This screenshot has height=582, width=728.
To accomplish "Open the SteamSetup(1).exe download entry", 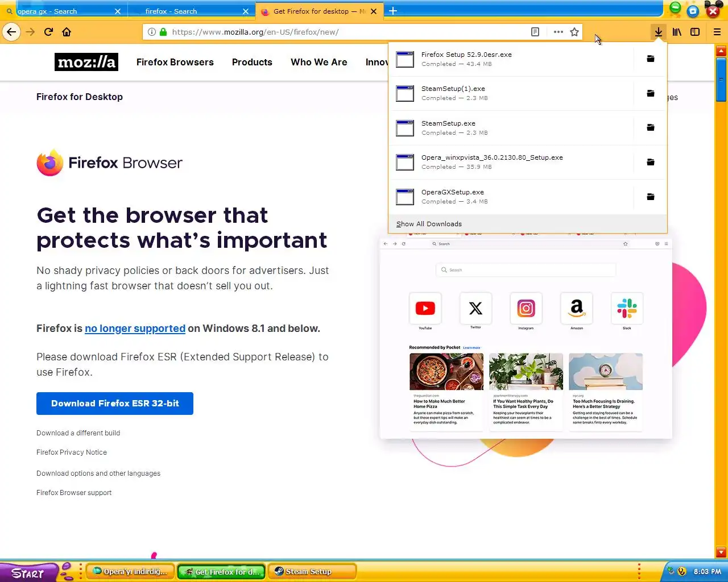I will [x=511, y=93].
